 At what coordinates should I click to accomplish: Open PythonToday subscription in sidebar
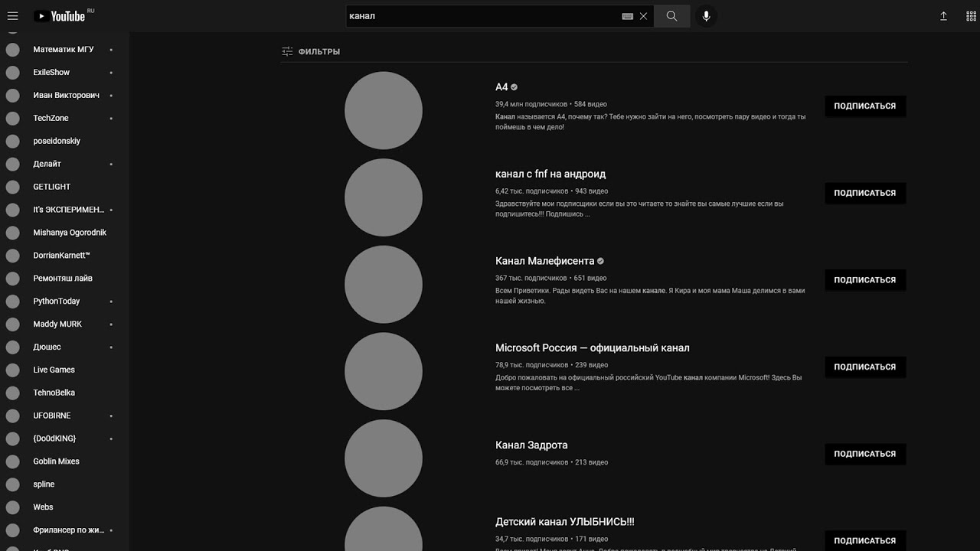pos(64,302)
